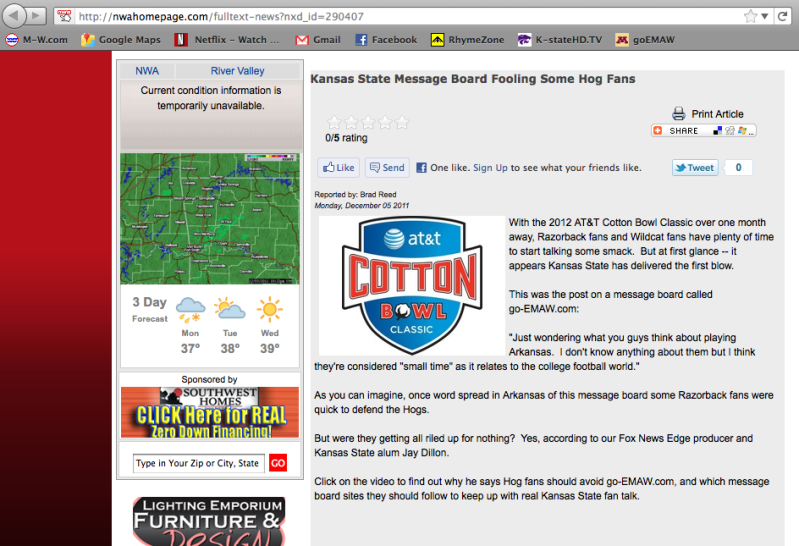Like the article on Facebook
Viewport: 799px width, 546px height.
click(338, 167)
